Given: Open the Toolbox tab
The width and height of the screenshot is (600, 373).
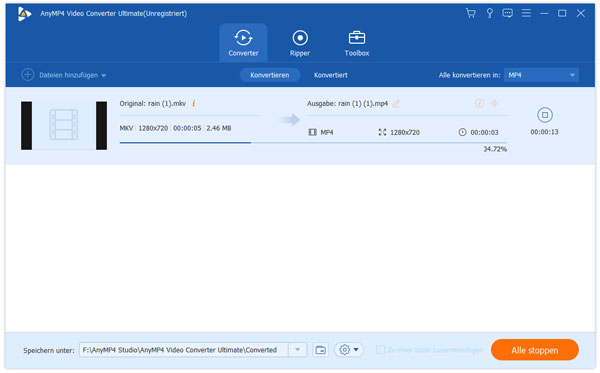Looking at the screenshot, I should click(357, 43).
